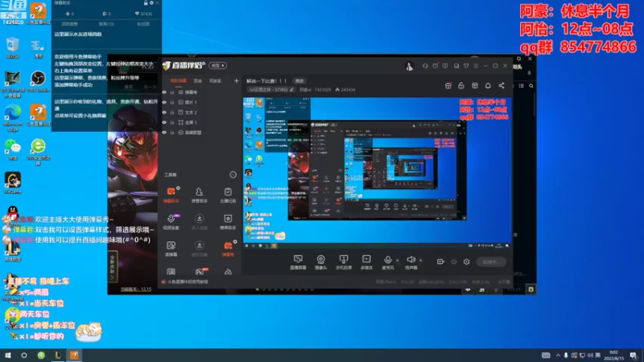Add a new scene with the plus button
Screen dimensions: 644x362
[236, 81]
